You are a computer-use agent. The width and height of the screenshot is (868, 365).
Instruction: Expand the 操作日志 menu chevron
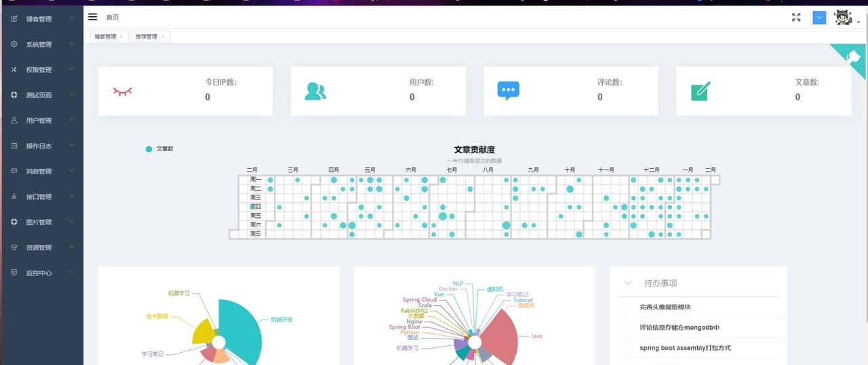[71, 146]
